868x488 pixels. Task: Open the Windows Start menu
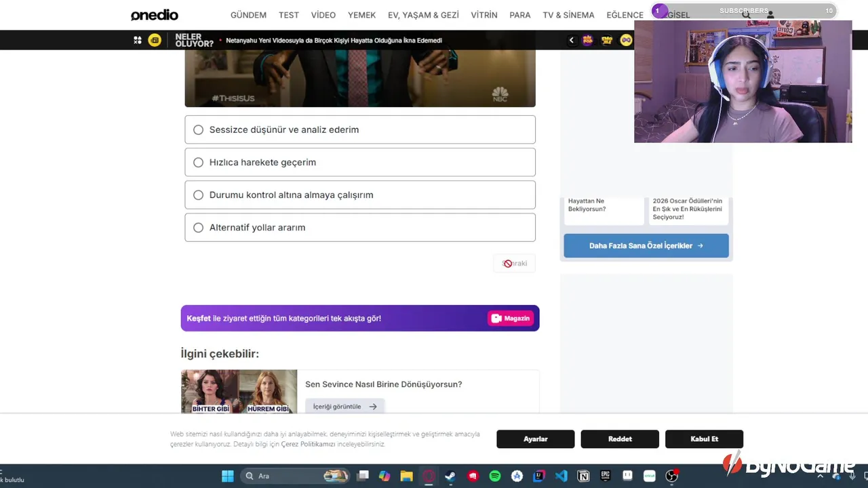228,476
